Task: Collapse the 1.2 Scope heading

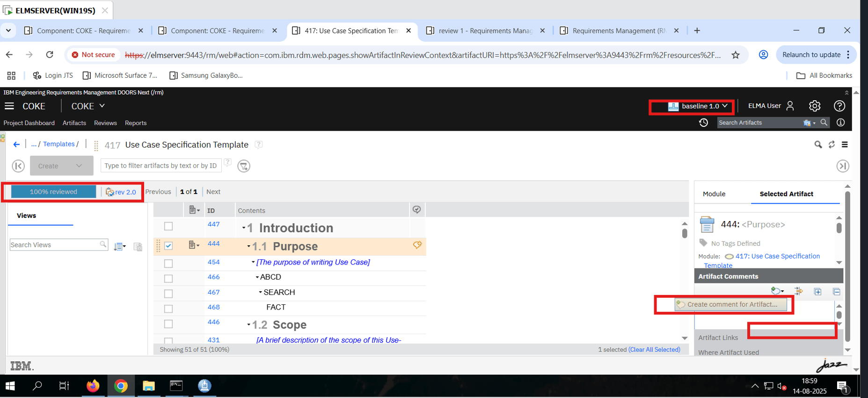Action: click(249, 324)
